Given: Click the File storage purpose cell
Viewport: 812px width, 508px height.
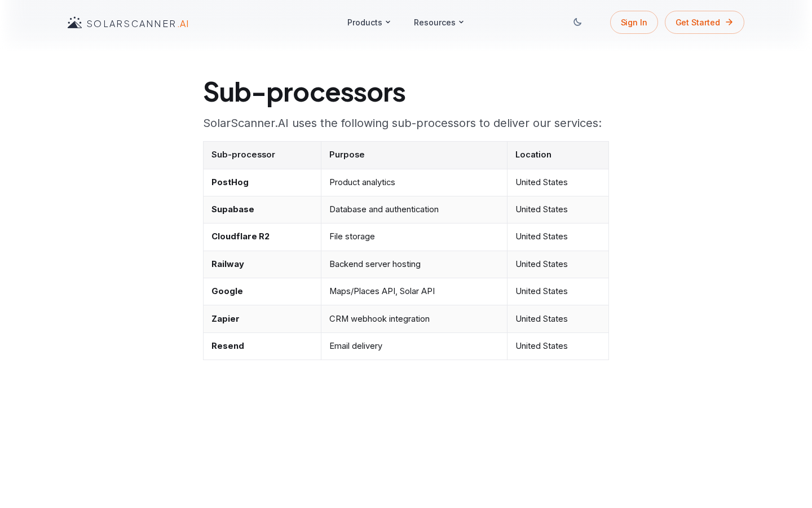Looking at the screenshot, I should tap(414, 237).
